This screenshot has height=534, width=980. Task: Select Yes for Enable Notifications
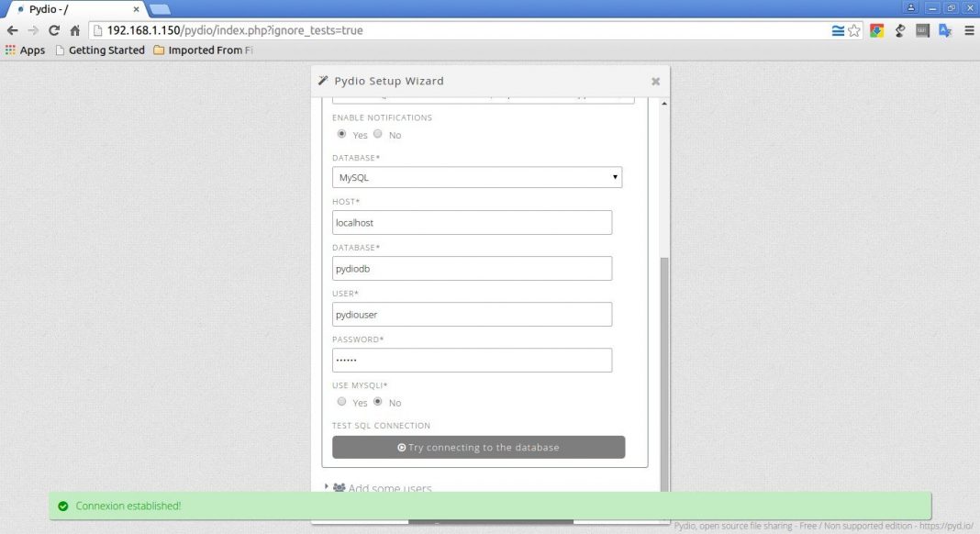(341, 134)
